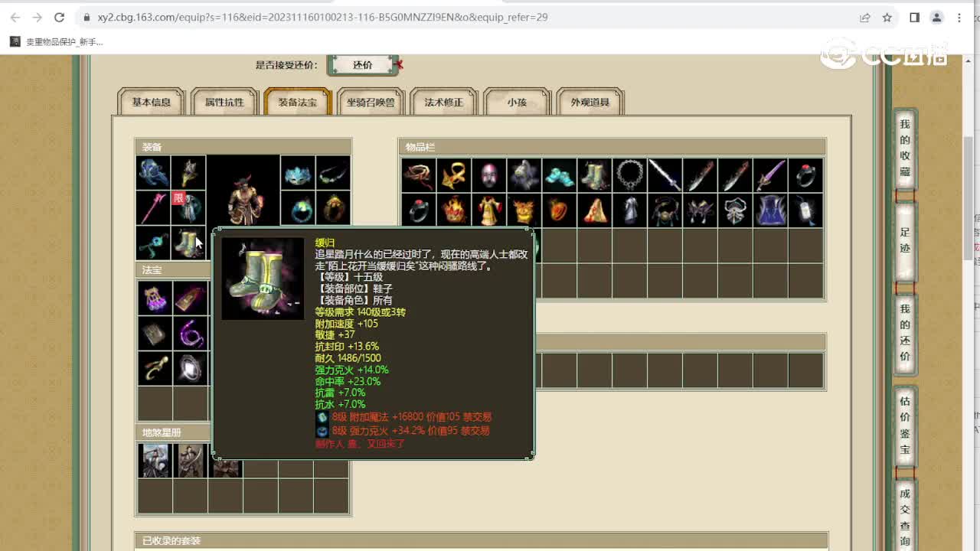Click the cyan shoes inventory item
The height and width of the screenshot is (551, 980).
coord(560,175)
